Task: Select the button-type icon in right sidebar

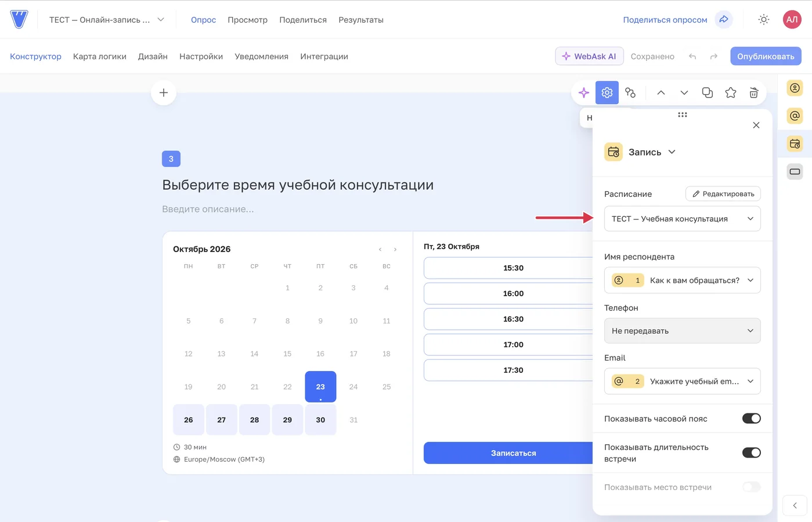Action: (795, 171)
